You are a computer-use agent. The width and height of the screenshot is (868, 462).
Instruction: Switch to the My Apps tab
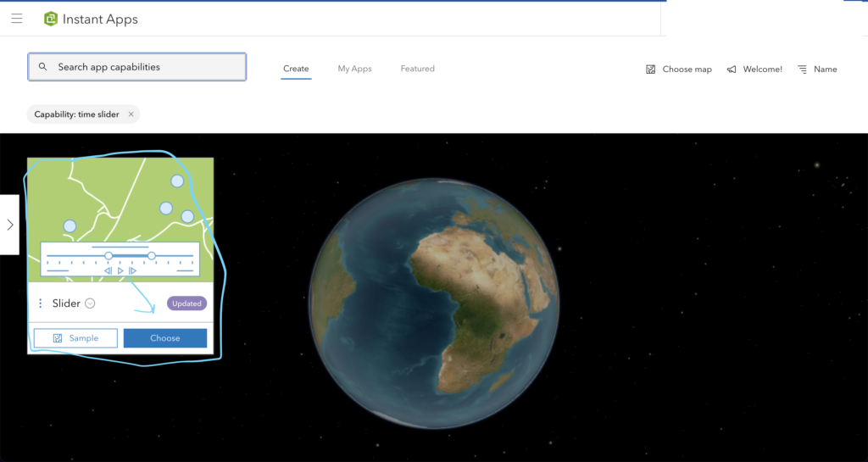[355, 69]
